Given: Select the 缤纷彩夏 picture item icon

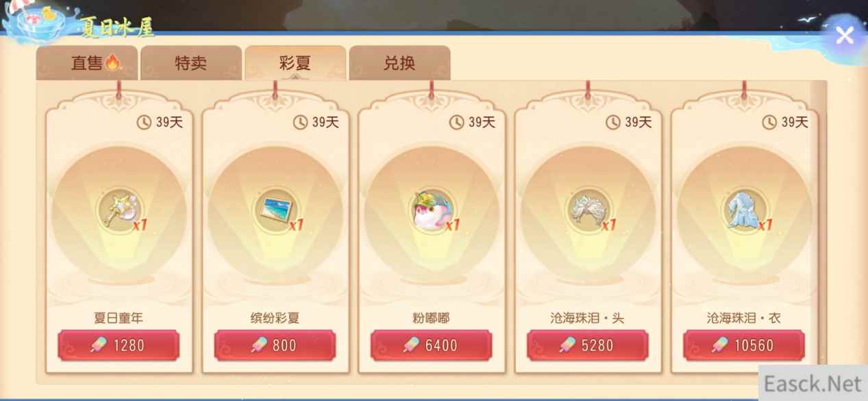Looking at the screenshot, I should click(x=275, y=212).
